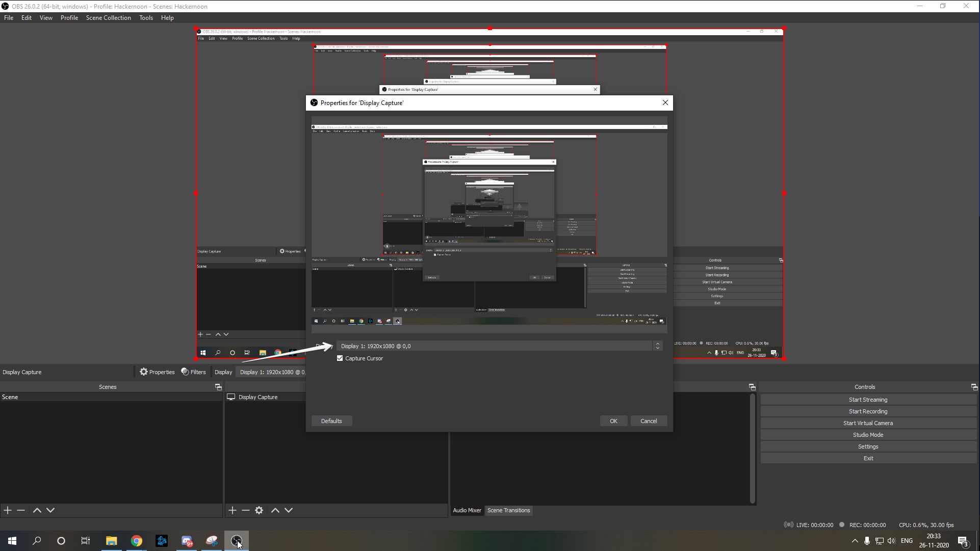Image resolution: width=980 pixels, height=551 pixels.
Task: Pop out the Controls dock
Action: click(x=974, y=387)
